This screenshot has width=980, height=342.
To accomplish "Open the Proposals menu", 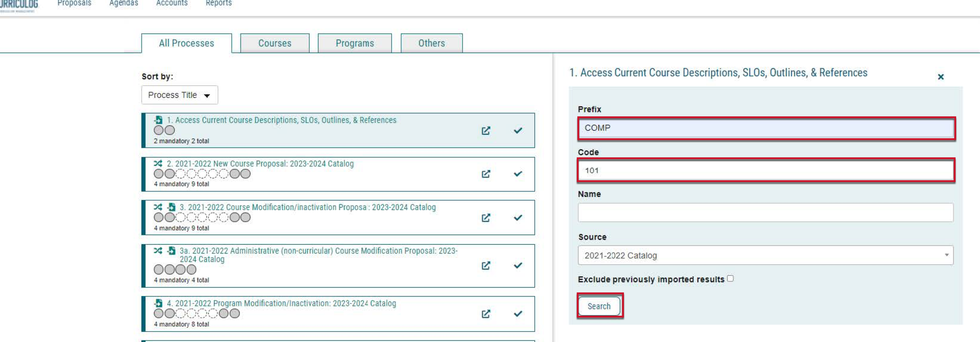I will pyautogui.click(x=74, y=3).
